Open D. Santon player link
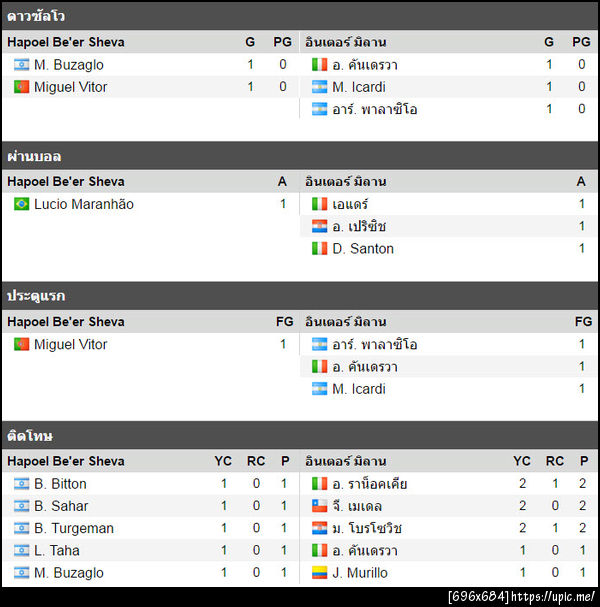 [363, 248]
